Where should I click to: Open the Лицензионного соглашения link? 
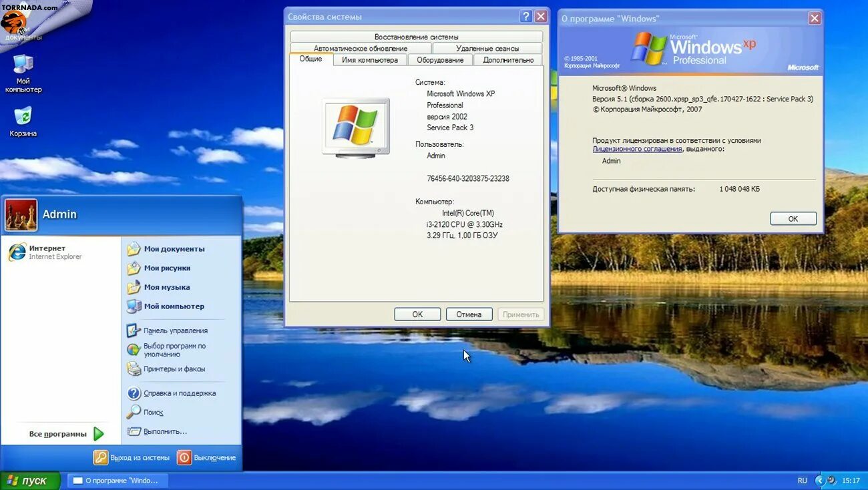637,149
